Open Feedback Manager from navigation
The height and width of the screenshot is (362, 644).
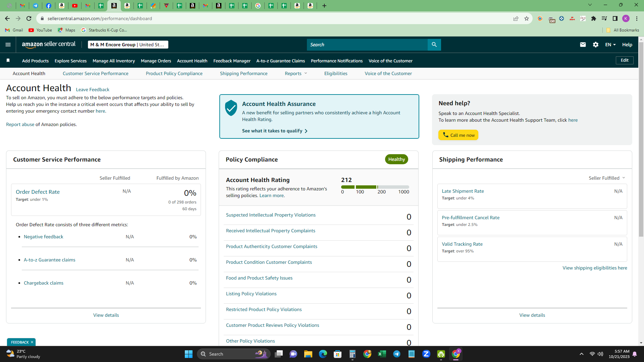click(232, 61)
